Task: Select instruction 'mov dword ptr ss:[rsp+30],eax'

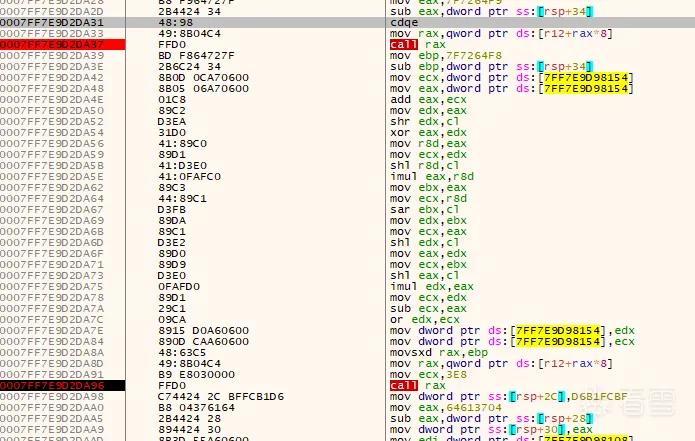Action: coord(492,429)
